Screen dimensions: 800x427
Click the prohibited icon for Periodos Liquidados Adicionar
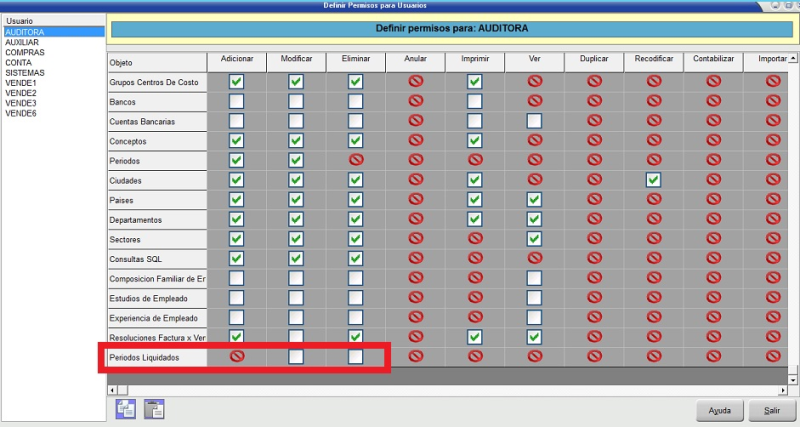[x=237, y=356]
